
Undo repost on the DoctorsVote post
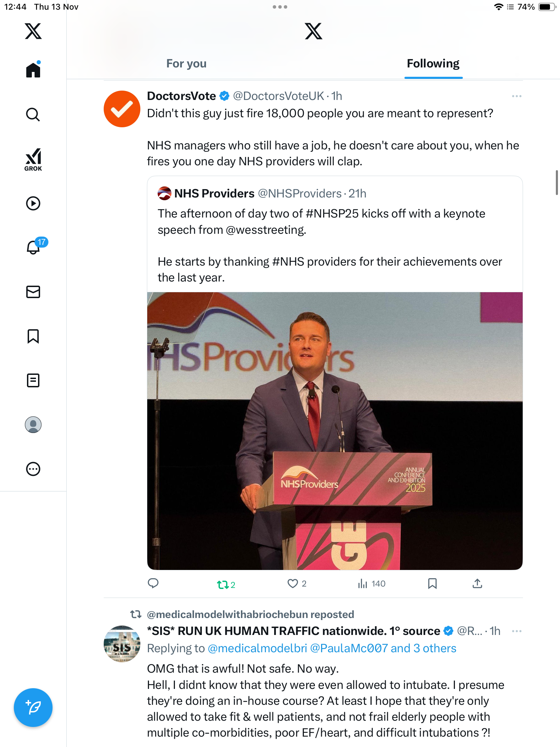point(223,584)
